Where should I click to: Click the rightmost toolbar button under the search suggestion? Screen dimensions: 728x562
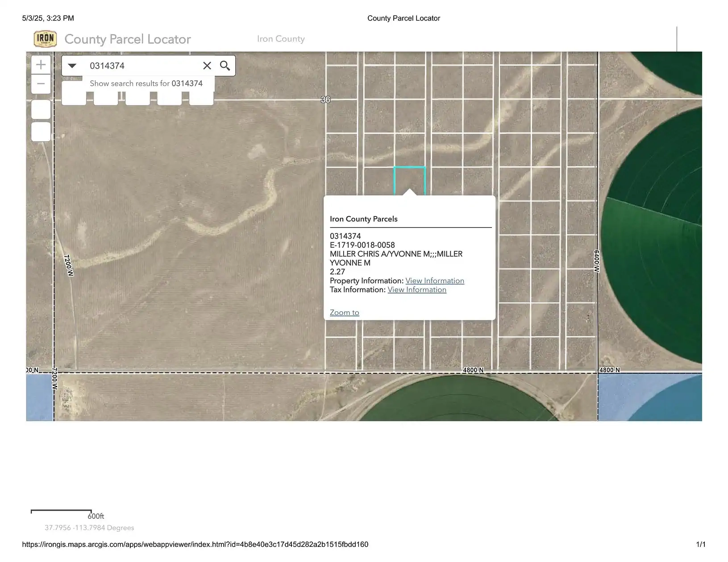tap(201, 96)
